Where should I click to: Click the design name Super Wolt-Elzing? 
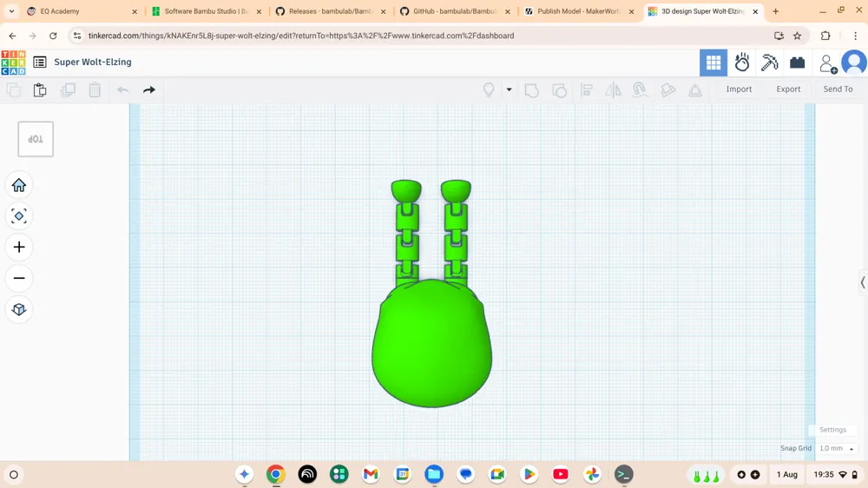tap(93, 62)
